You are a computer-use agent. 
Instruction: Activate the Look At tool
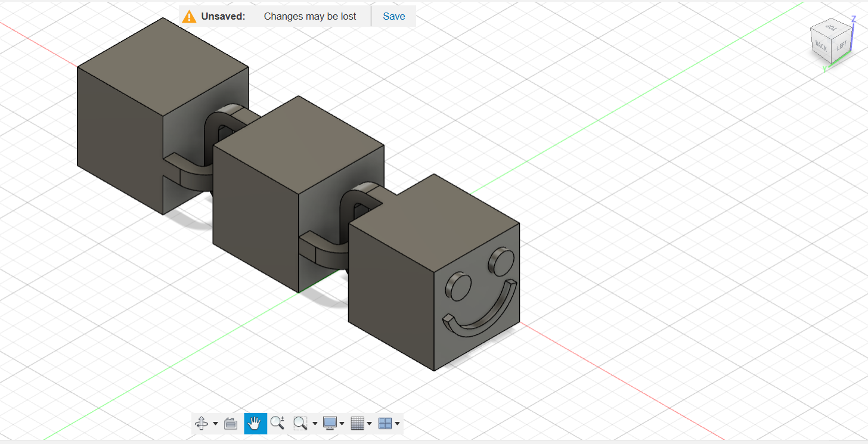(x=231, y=424)
